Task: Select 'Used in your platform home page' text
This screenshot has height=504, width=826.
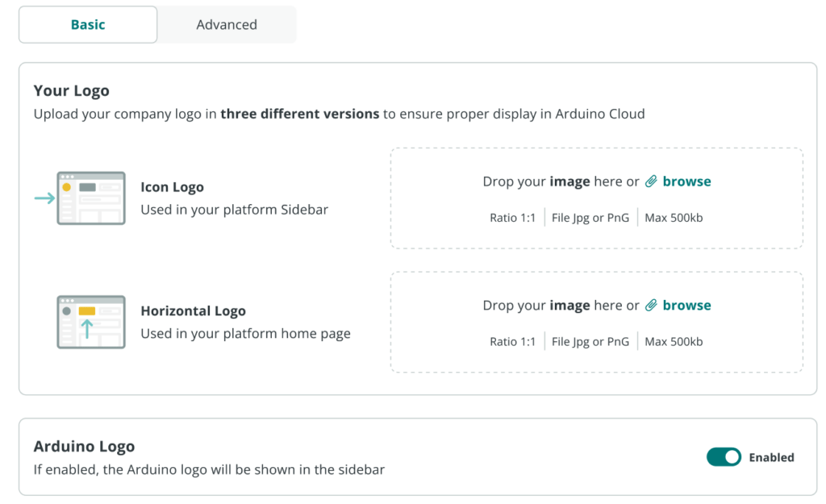Action: pos(245,333)
